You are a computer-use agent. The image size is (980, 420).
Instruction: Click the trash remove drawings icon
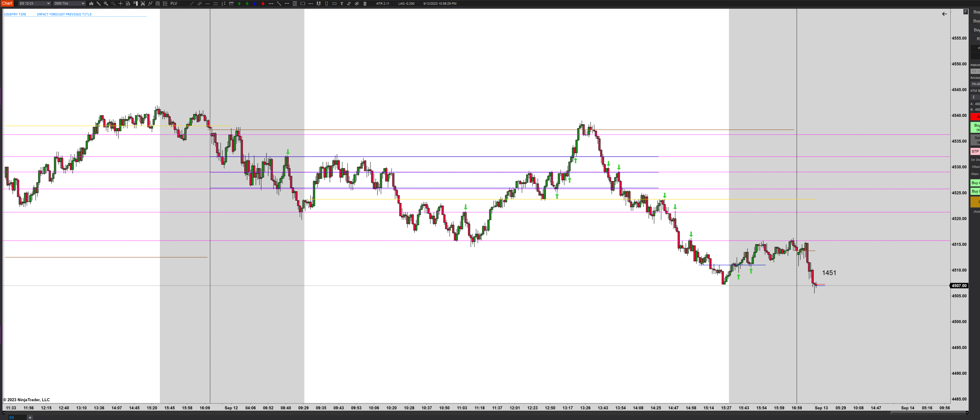[x=365, y=3]
